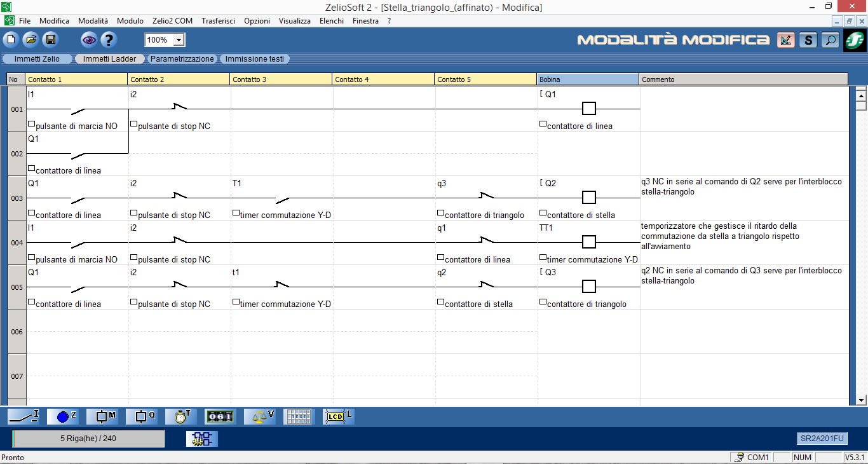Open the zoom percentage dropdown
The height and width of the screenshot is (464, 868).
click(179, 40)
